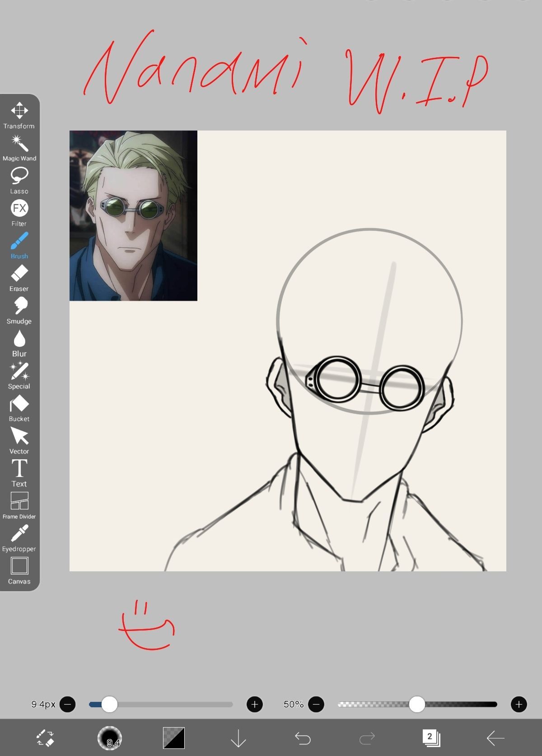
Task: Choose the Special pen tool
Action: pos(19,375)
